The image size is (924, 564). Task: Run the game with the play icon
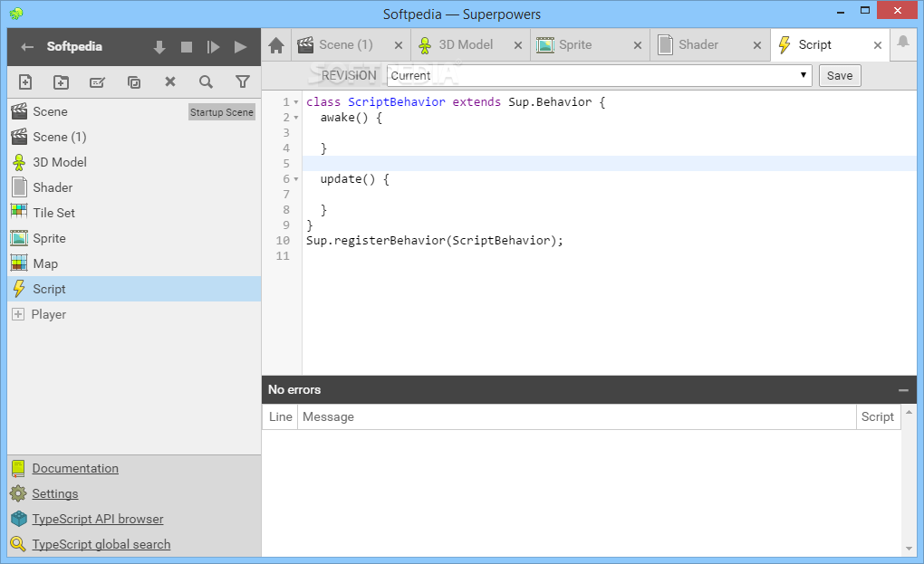(x=240, y=47)
